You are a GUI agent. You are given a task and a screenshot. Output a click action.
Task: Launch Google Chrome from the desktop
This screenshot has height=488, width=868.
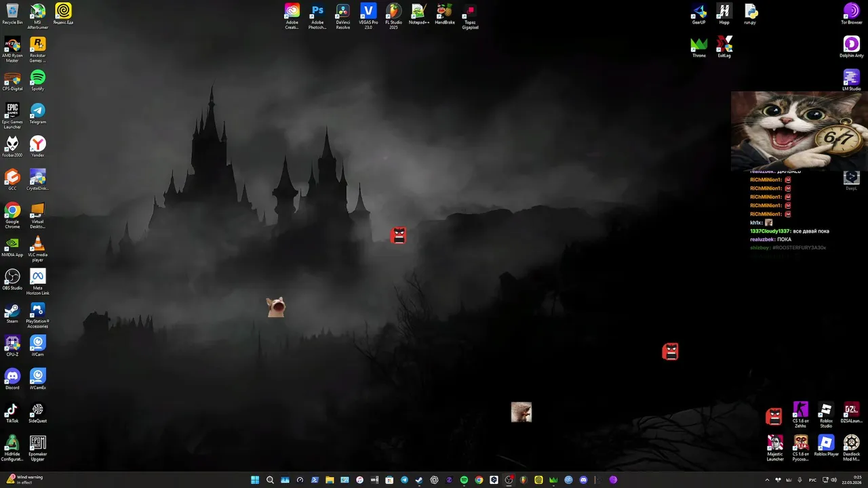[12, 216]
